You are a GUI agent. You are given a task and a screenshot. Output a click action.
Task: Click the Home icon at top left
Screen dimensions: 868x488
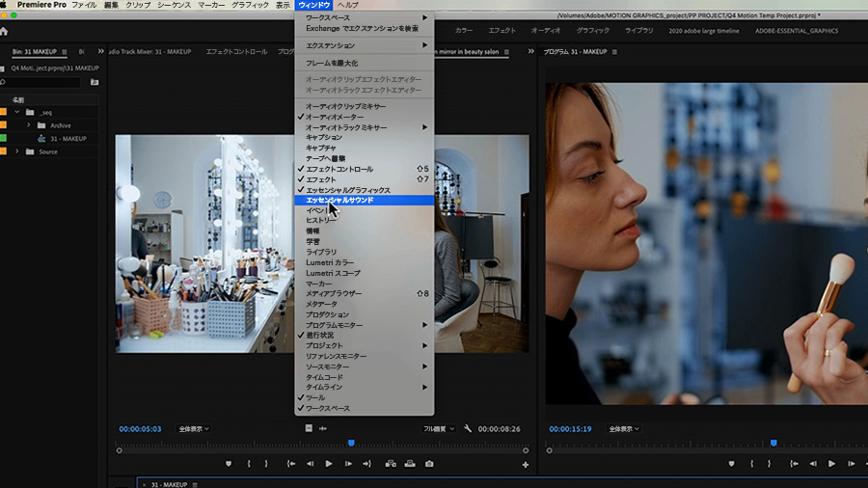pyautogui.click(x=4, y=31)
